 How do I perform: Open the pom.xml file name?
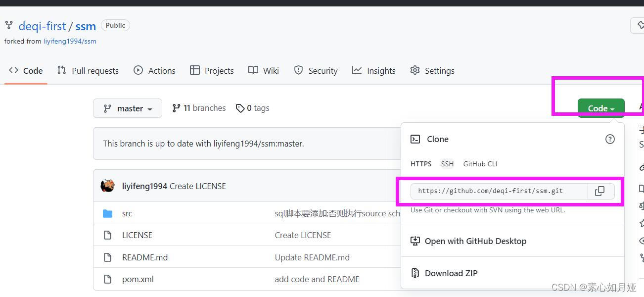click(x=138, y=279)
